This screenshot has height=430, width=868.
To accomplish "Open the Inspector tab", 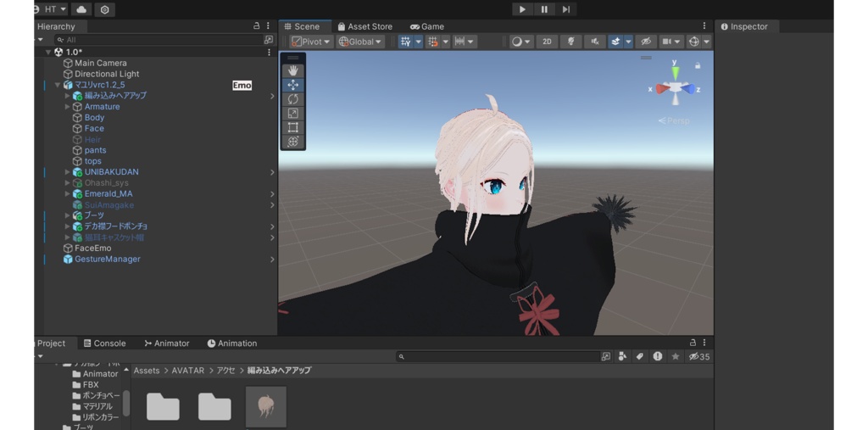I will pyautogui.click(x=744, y=26).
